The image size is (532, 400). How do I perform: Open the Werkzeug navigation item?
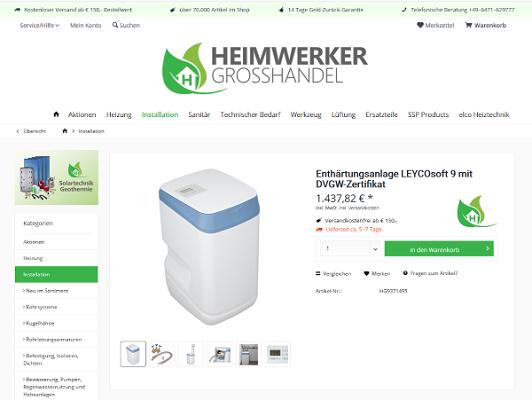[306, 115]
